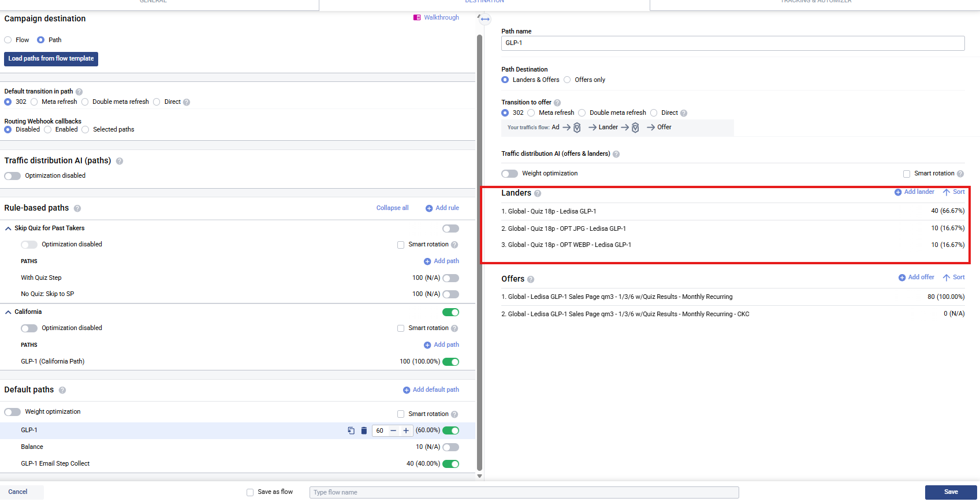Collapse the Skip Quiz for Past Takers rule

click(8, 228)
